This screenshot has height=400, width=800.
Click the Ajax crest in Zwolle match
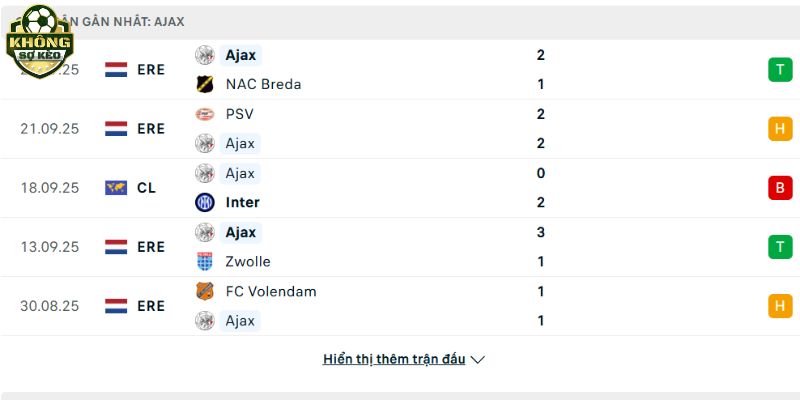(205, 232)
